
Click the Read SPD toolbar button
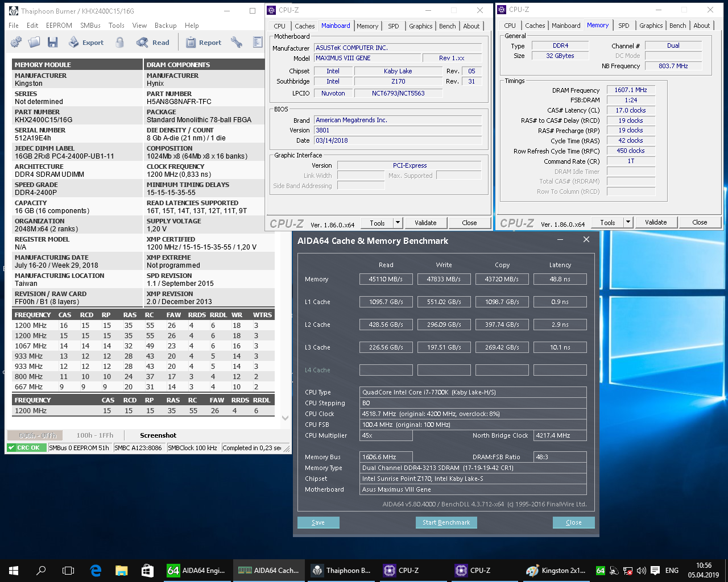click(153, 43)
